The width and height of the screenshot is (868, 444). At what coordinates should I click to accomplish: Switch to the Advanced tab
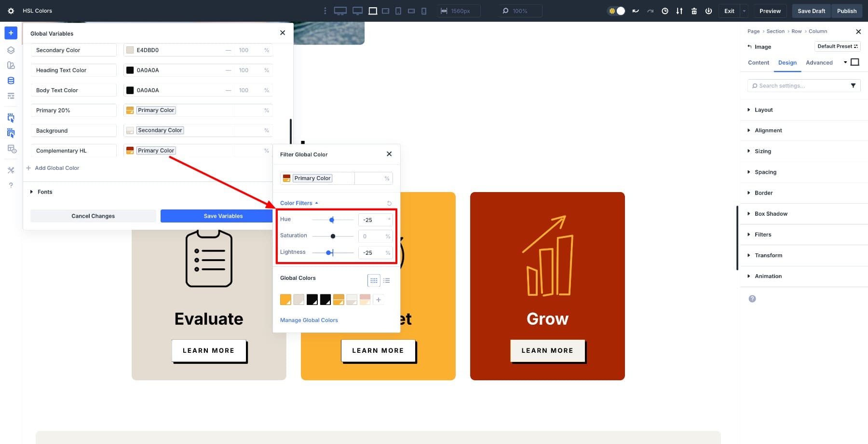click(819, 63)
